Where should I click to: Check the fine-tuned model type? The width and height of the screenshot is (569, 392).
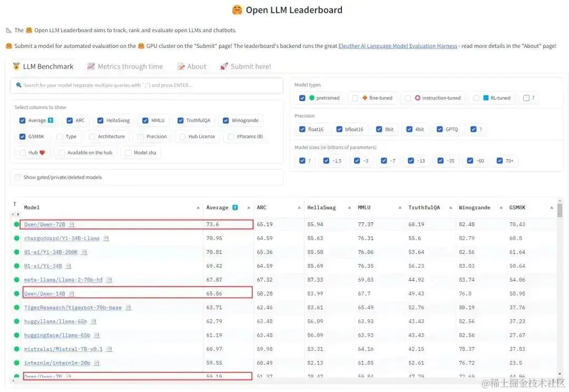pyautogui.click(x=355, y=98)
